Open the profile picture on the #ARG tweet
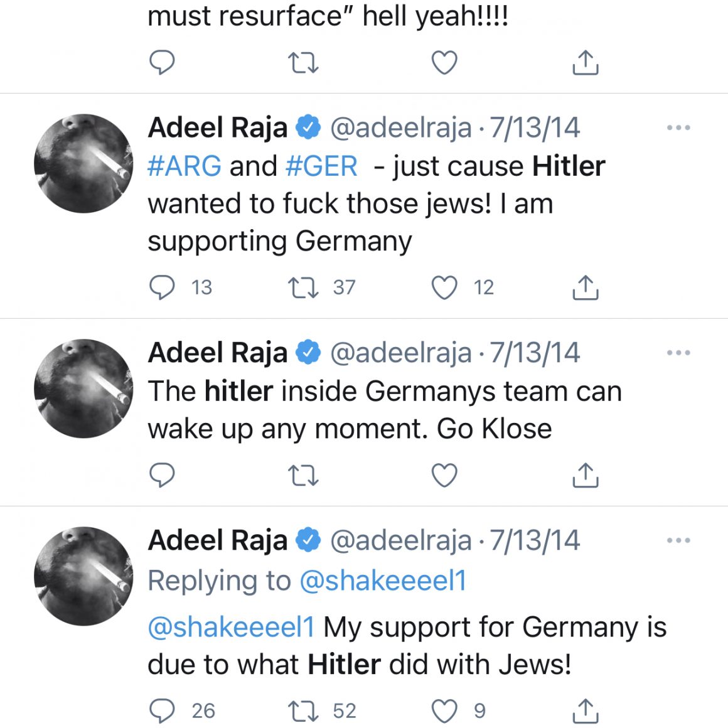Image resolution: width=728 pixels, height=728 pixels. (x=83, y=163)
